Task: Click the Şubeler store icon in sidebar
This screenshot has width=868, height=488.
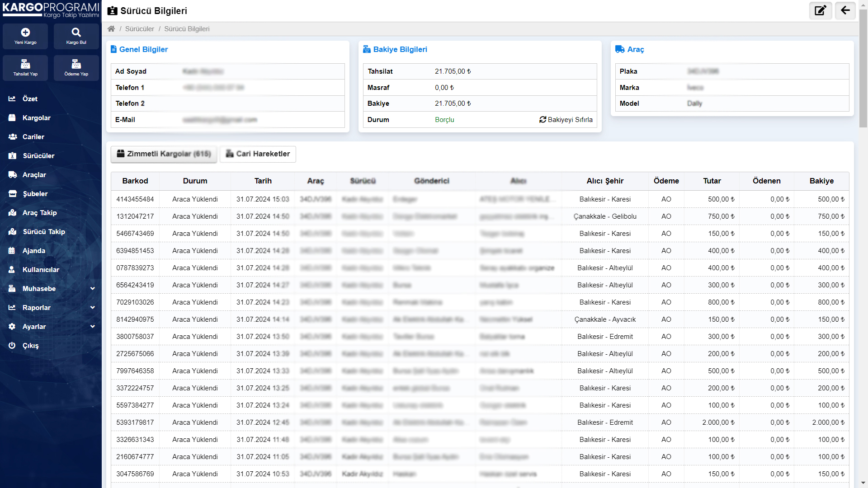Action: tap(13, 193)
